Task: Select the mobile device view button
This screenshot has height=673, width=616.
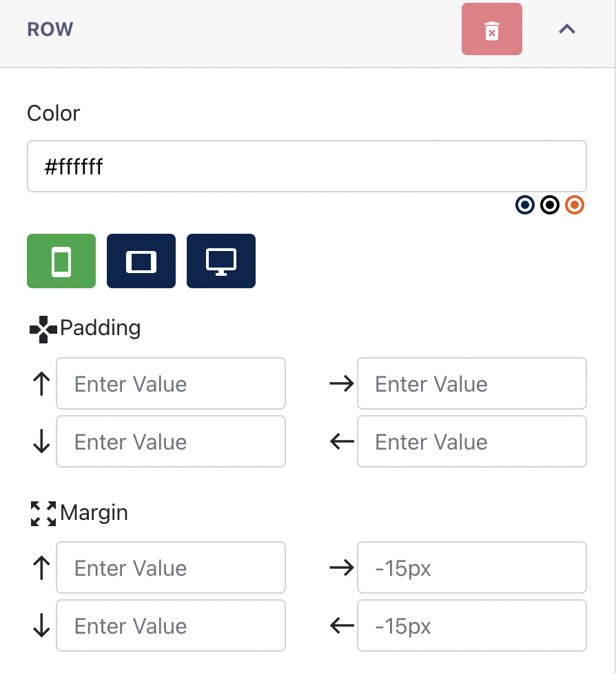Action: [61, 261]
